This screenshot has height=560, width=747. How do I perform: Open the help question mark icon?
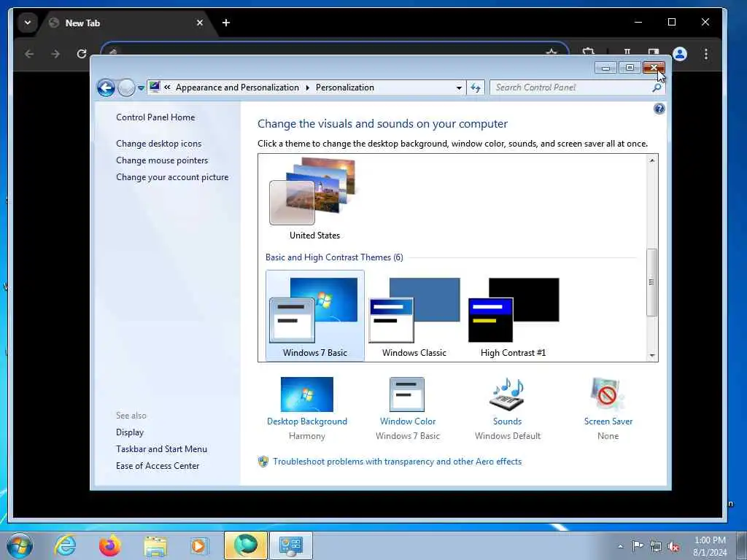[x=659, y=109]
